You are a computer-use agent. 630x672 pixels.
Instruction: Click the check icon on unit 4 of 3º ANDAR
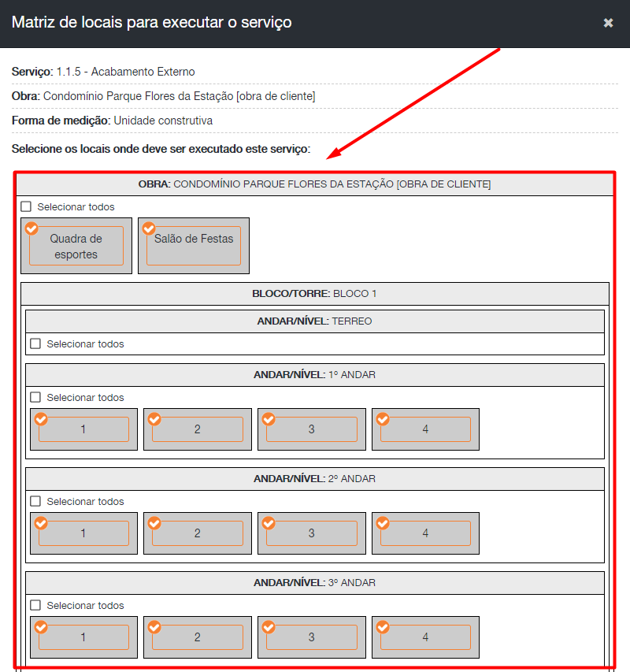[383, 627]
